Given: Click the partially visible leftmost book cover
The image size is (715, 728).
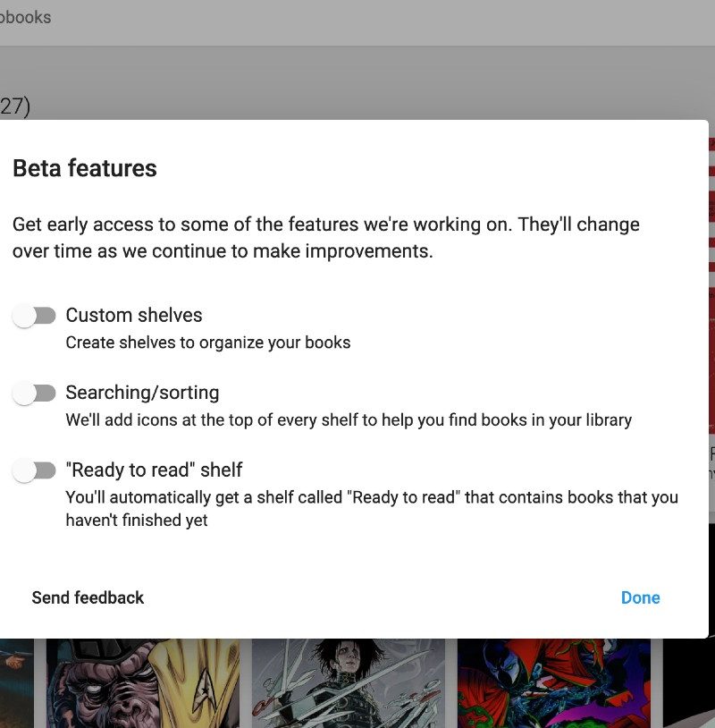Looking at the screenshot, I should point(15,683).
